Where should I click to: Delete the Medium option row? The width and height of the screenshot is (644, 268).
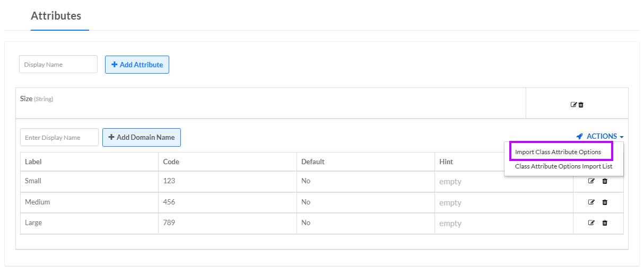click(605, 202)
